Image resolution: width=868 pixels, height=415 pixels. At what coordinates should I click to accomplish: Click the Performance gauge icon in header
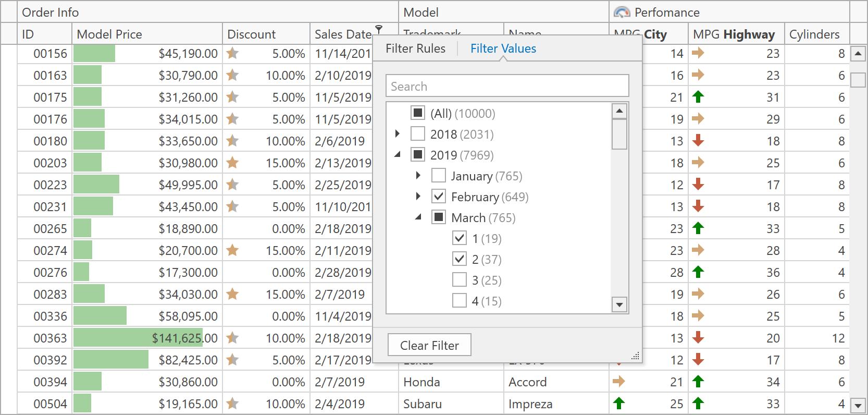[622, 12]
